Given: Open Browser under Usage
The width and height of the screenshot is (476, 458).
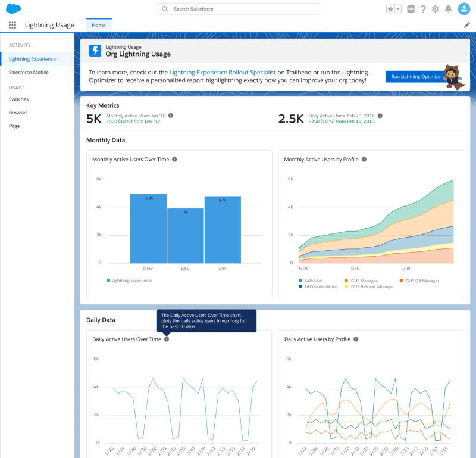Looking at the screenshot, I should (18, 113).
